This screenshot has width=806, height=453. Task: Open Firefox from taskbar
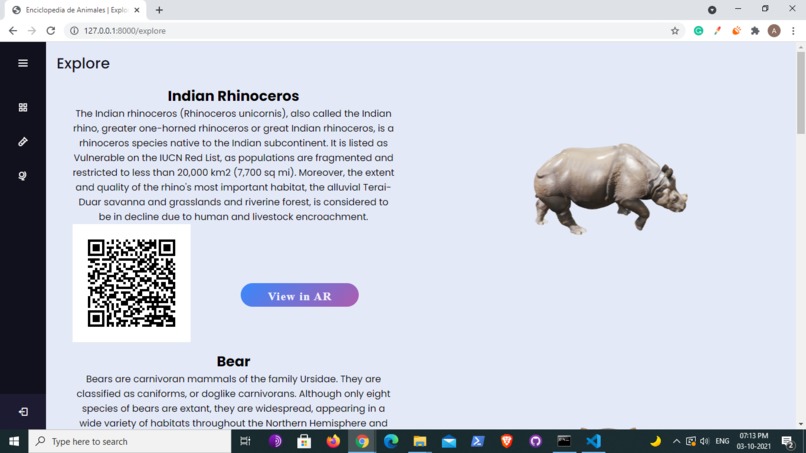pos(333,441)
